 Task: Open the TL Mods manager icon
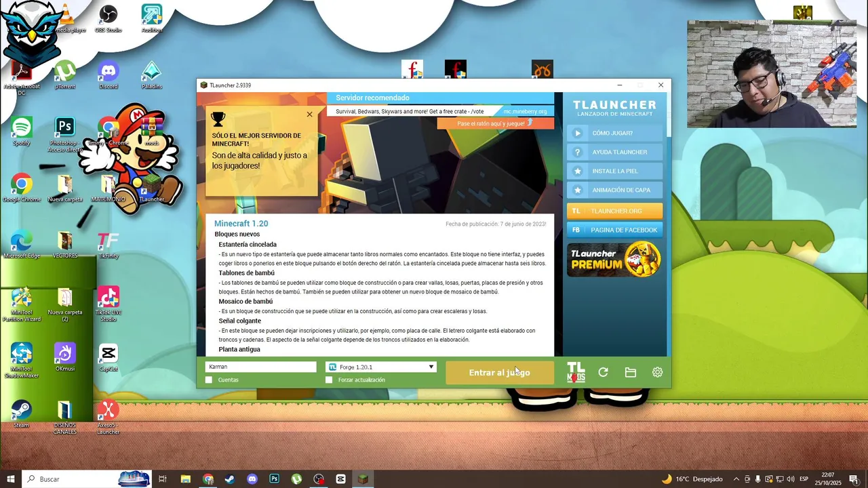tap(576, 372)
